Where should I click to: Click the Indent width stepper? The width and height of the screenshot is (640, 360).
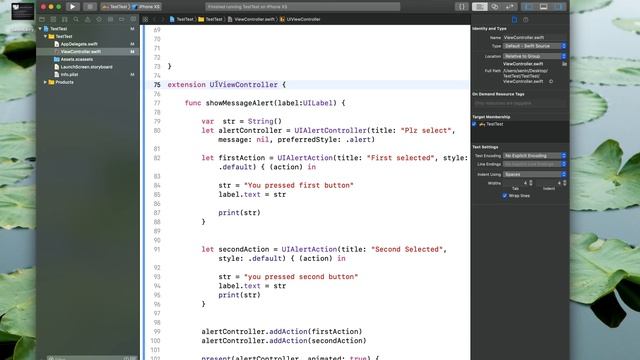(x=564, y=183)
